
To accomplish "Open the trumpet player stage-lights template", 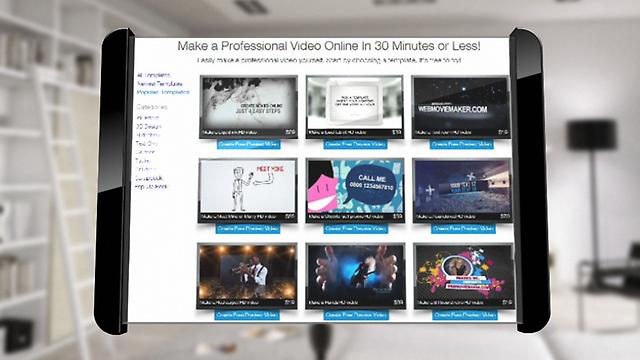I will (x=247, y=276).
